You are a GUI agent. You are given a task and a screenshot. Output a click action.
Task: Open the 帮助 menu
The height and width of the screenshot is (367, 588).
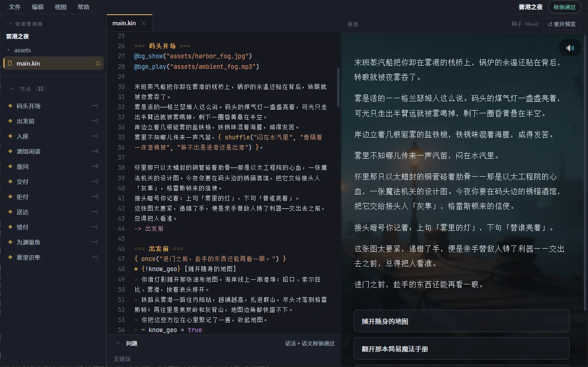83,7
